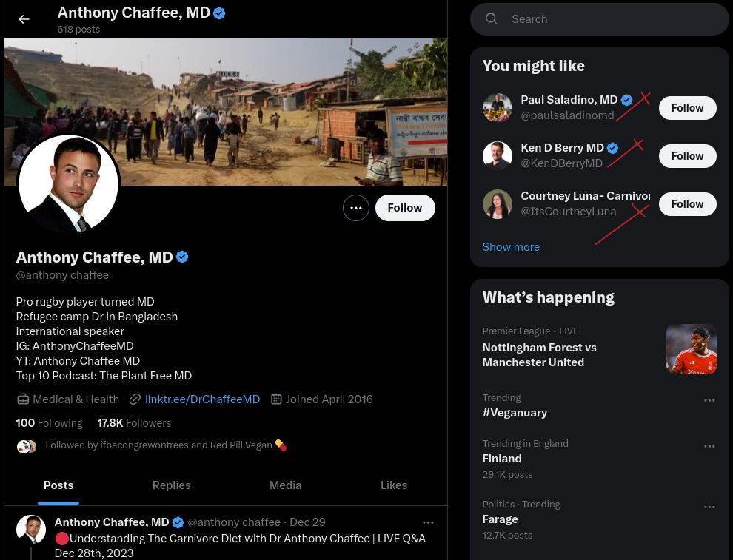Open trending options for Farage
733x560 pixels.
point(709,507)
